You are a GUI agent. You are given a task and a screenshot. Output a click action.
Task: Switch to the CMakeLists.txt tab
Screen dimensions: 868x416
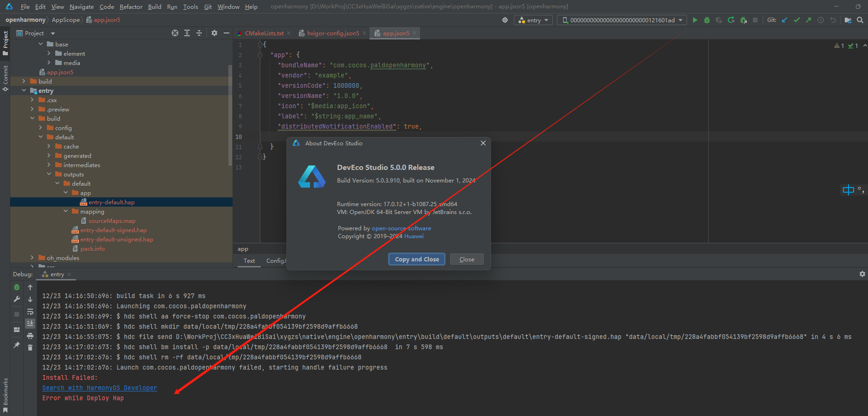point(264,33)
